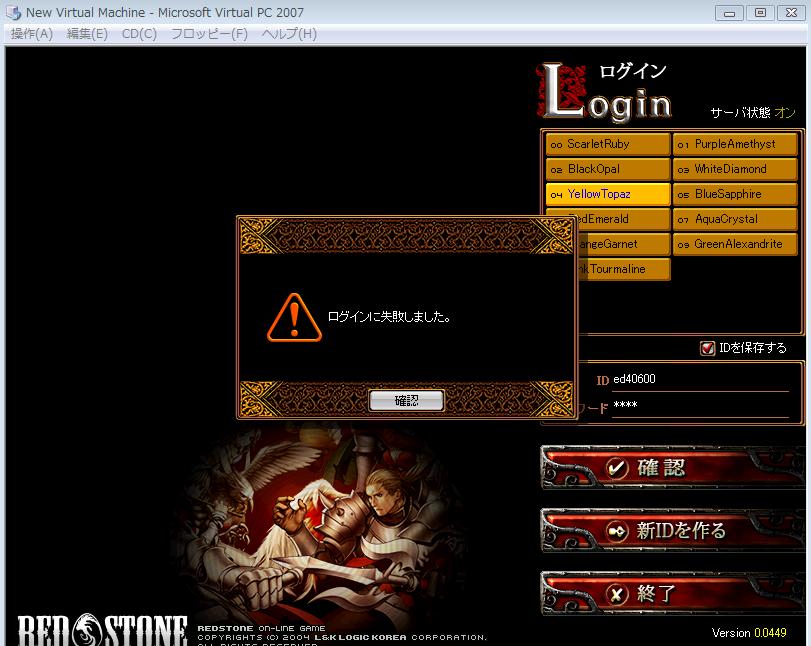Open the フロッピー(F) menu
This screenshot has height=646, width=811.
209,34
